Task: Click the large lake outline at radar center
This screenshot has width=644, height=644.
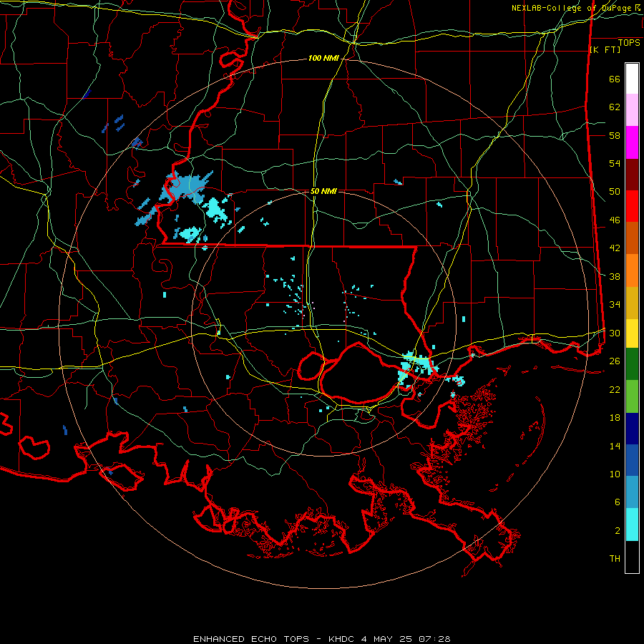Action: point(361,373)
